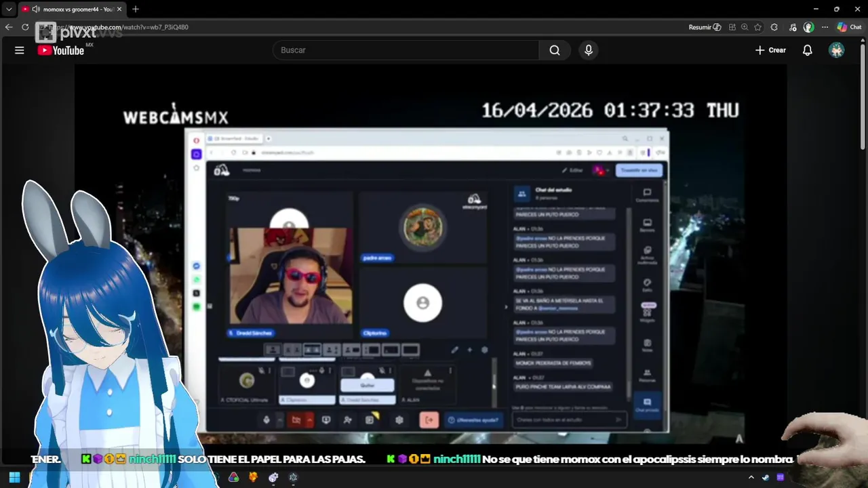Open the Copilot Chat sidebar
The image size is (868, 488).
tap(849, 27)
